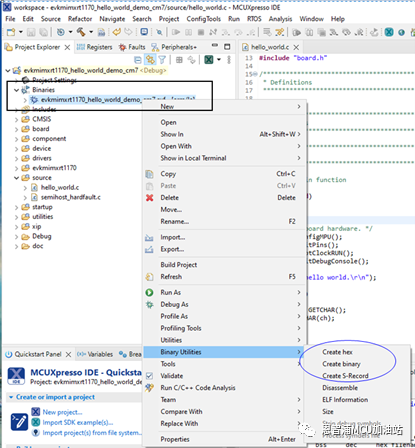
Task: Expand the startup folder node
Action: coord(16,207)
